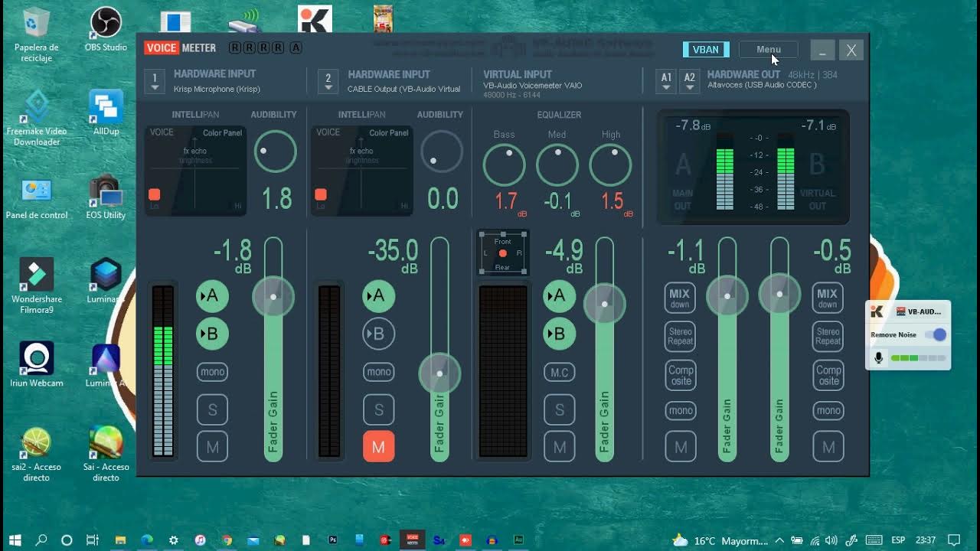Click Stereo Repeat on the B bus
The image size is (980, 551).
828,337
